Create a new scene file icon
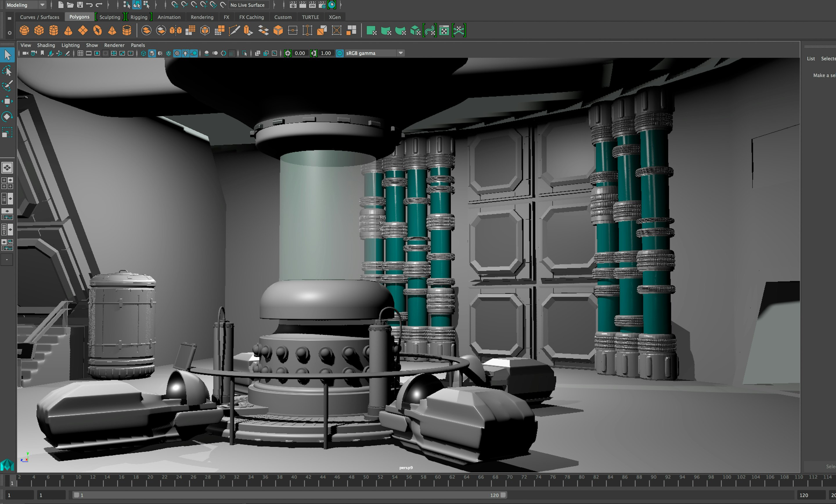This screenshot has width=836, height=504. (x=61, y=5)
